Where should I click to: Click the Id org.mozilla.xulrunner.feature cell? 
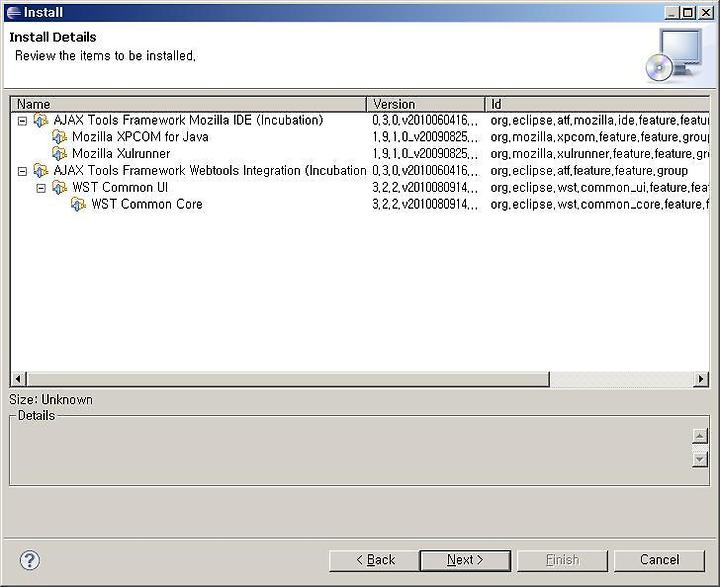tap(600, 154)
